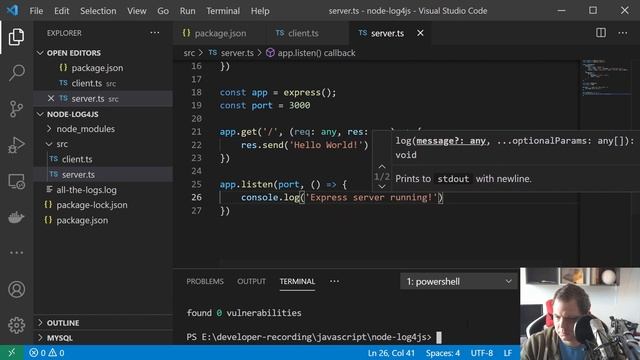Open the Manage gear menu
Screen dimensions: 640x360
tap(16, 325)
